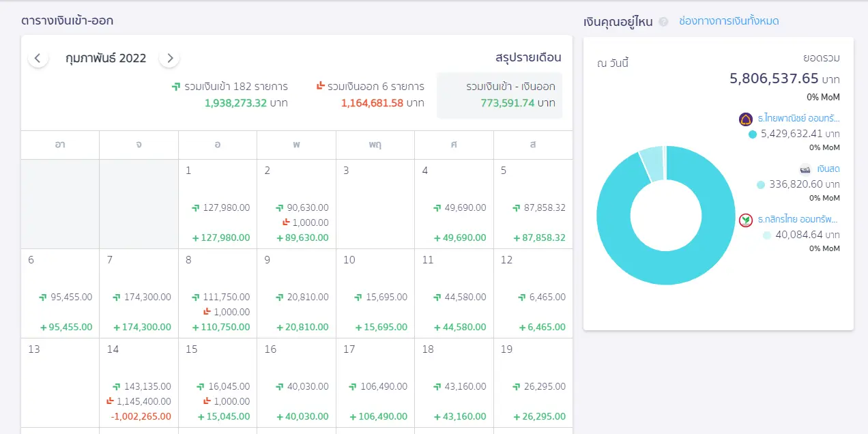This screenshot has width=868, height=434.
Task: Click the red expense icon beside รวมเงินออก
Action: pos(320,86)
